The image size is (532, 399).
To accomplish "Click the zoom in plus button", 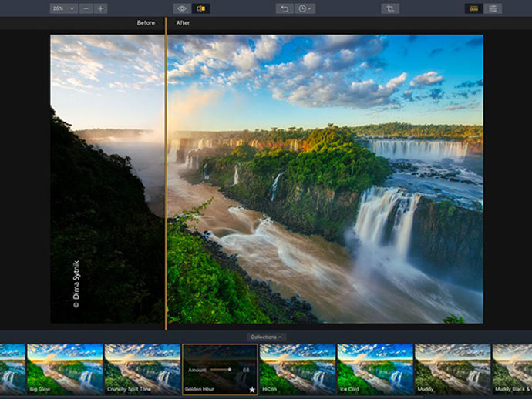I will pyautogui.click(x=101, y=8).
